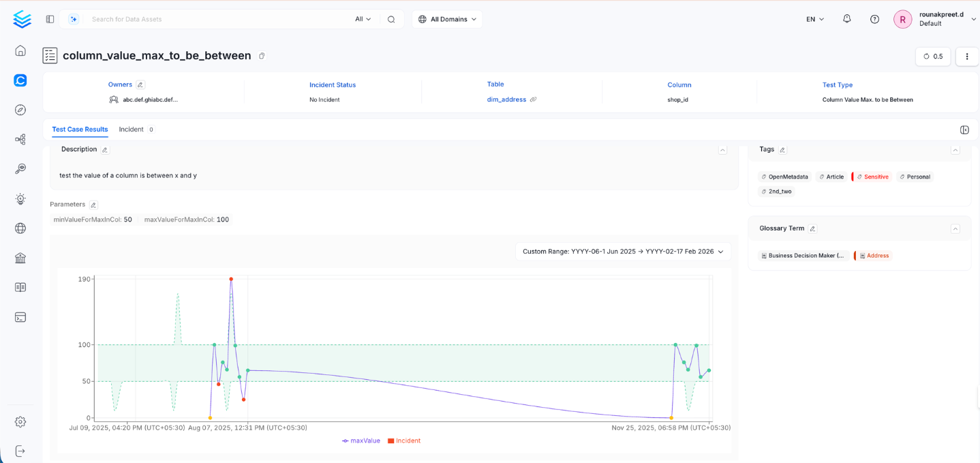Open the lineage network icon in sidebar
This screenshot has width=980, height=463.
pos(20,138)
